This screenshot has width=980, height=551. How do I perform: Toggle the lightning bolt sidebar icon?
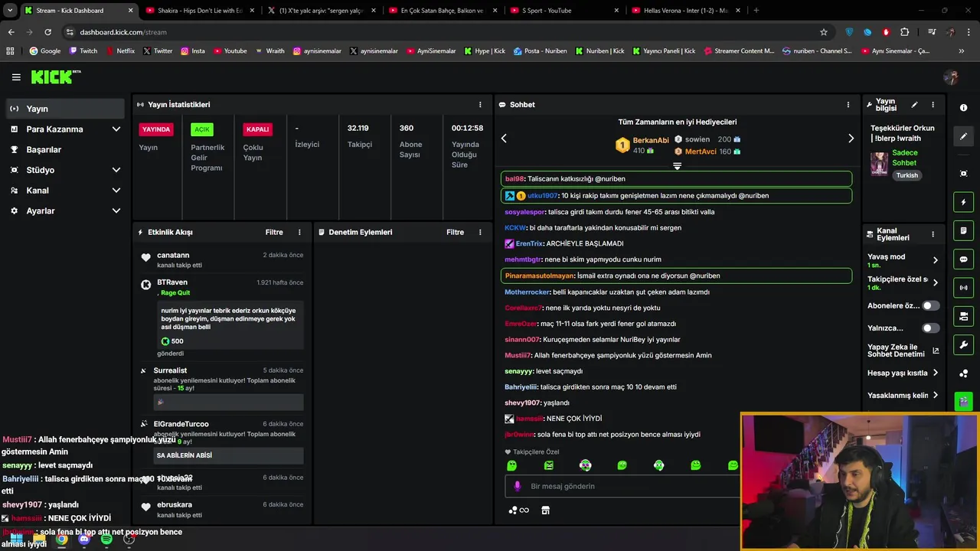(964, 202)
